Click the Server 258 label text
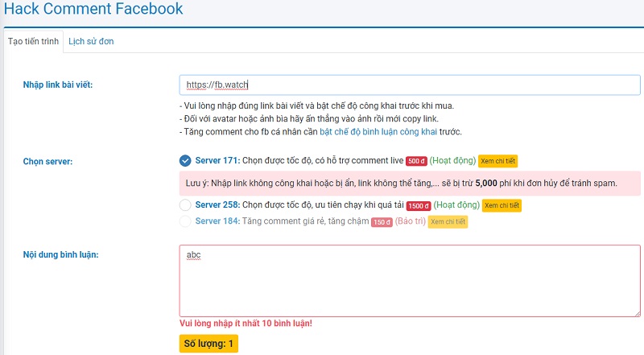644x355 pixels. point(217,204)
